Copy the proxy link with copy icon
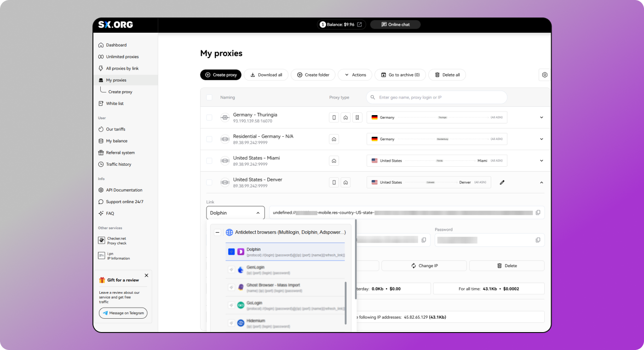 pyautogui.click(x=538, y=213)
